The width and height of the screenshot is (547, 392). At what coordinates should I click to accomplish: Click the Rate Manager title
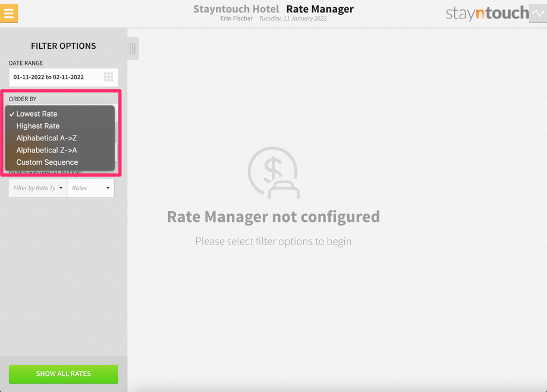coord(320,9)
